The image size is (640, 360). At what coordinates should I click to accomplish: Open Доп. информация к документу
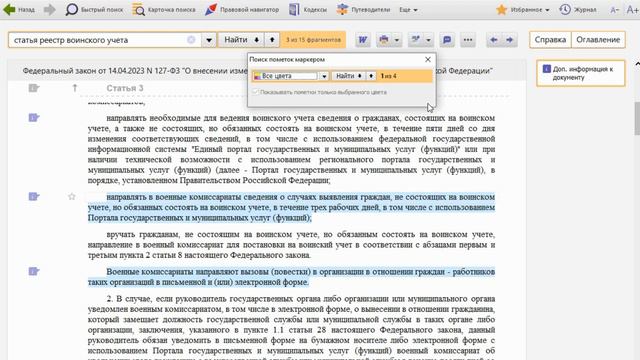[580, 73]
